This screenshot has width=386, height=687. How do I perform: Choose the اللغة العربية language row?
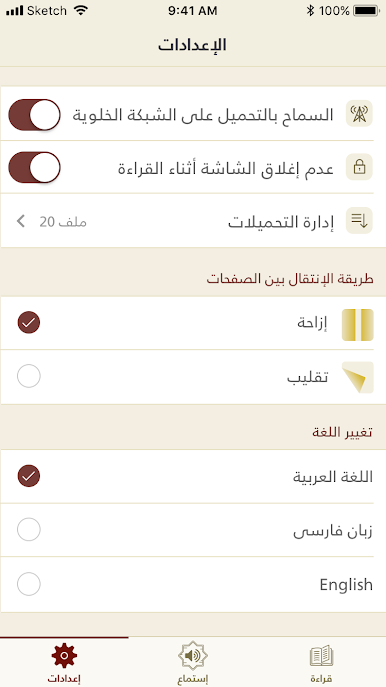coord(193,476)
